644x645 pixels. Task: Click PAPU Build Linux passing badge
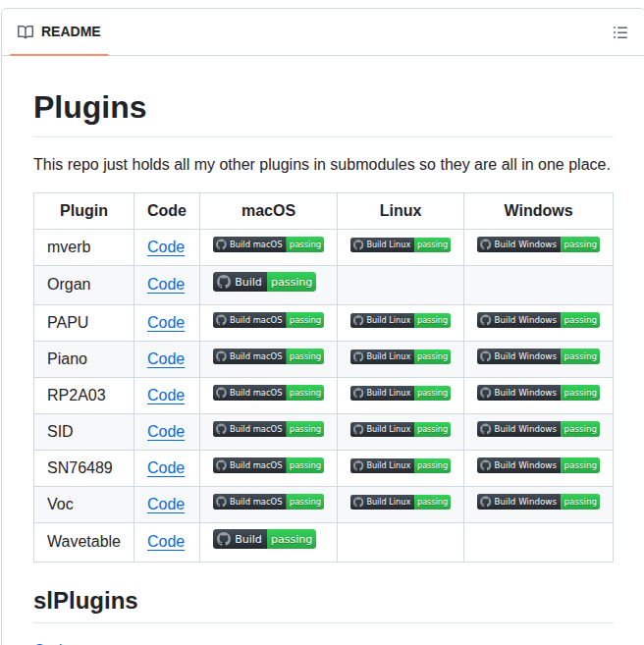tap(401, 320)
